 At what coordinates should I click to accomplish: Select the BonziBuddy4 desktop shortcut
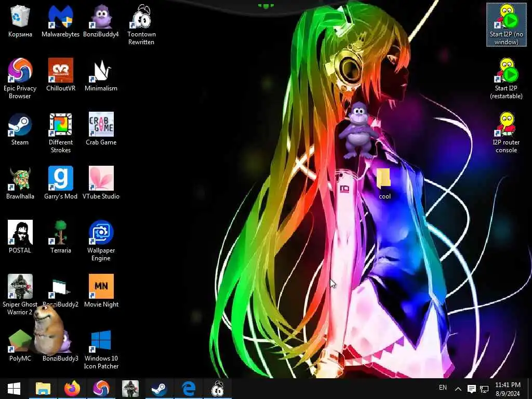pyautogui.click(x=101, y=21)
